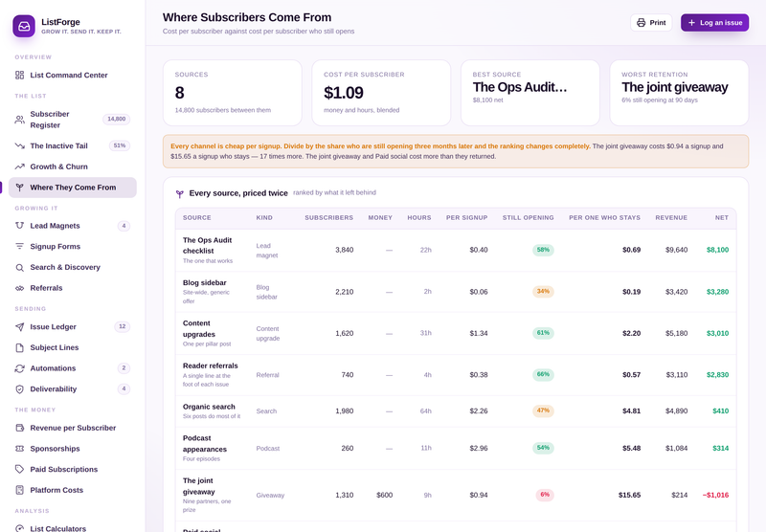Go to The Inactive Tail page
766x532 pixels.
point(73,145)
